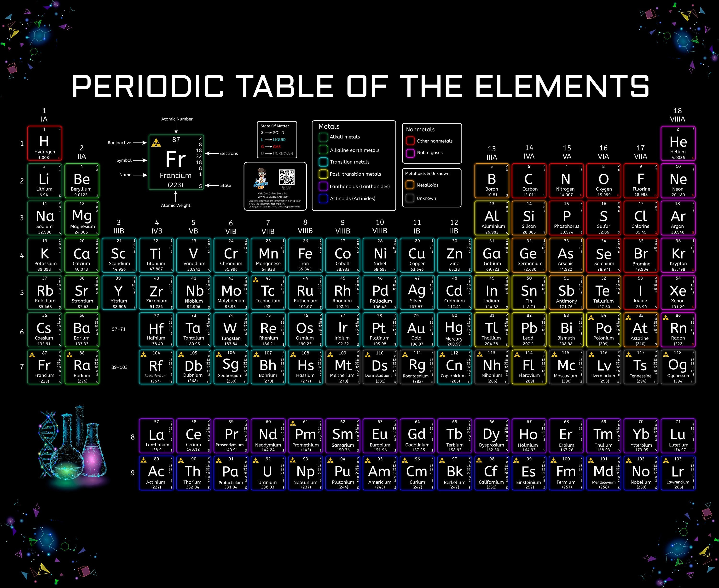Click the radioactive icon on Francium example tile
Image resolution: width=719 pixels, height=588 pixels.
[x=156, y=143]
